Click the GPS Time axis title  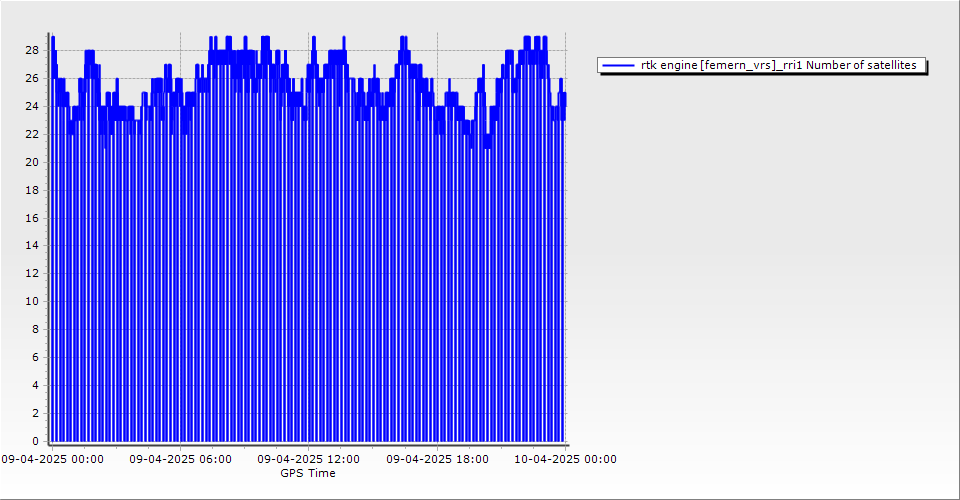(308, 473)
